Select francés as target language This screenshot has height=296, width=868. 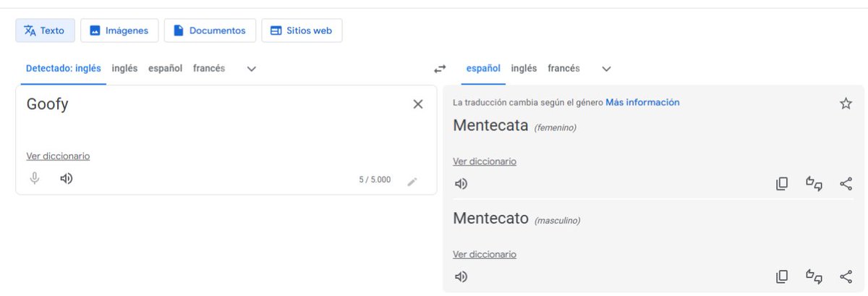click(x=563, y=69)
